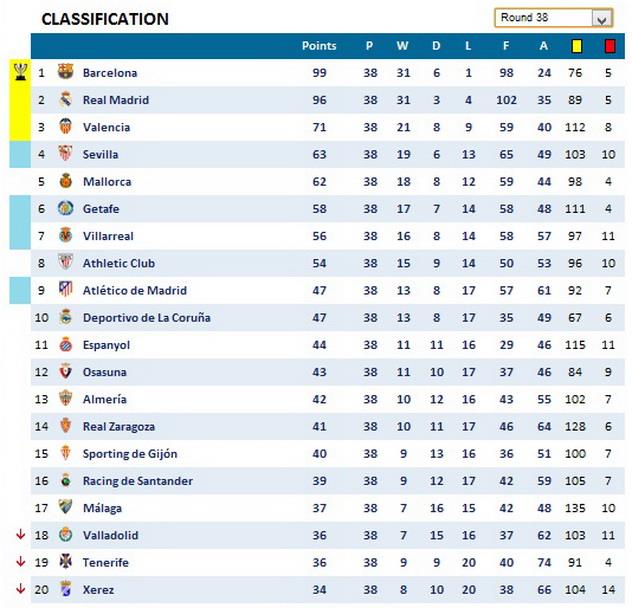Click the Racing de Santander team name
Image resolution: width=632 pixels, height=608 pixels.
coord(137,481)
